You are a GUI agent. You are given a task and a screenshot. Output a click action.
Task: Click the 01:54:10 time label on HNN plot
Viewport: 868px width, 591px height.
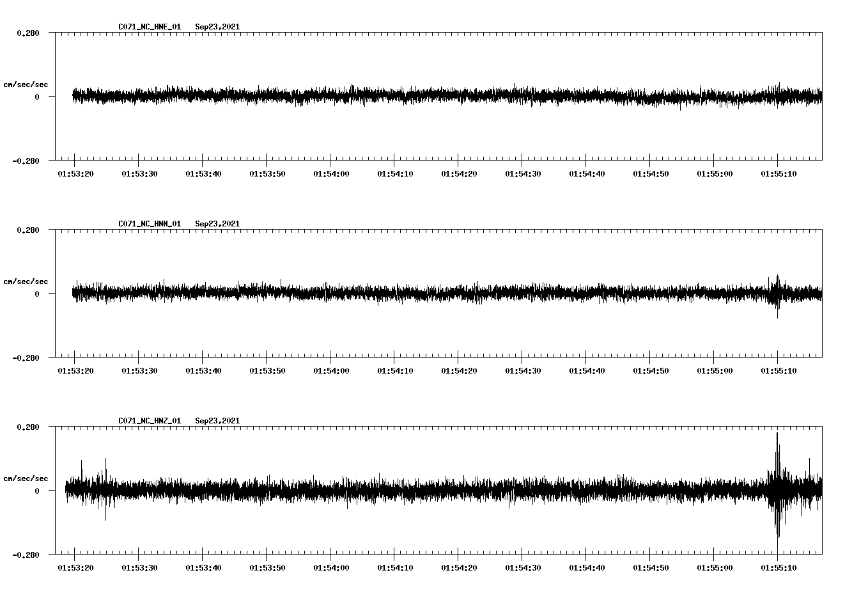395,370
